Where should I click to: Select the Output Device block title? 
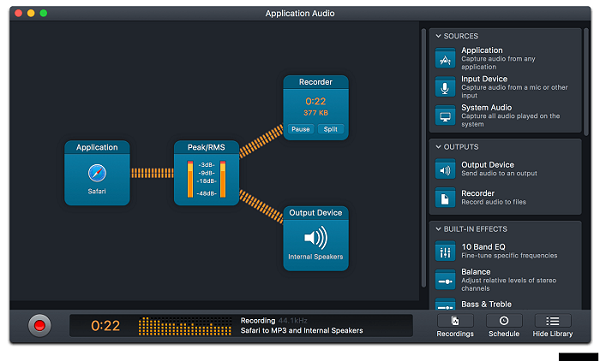[x=316, y=213]
